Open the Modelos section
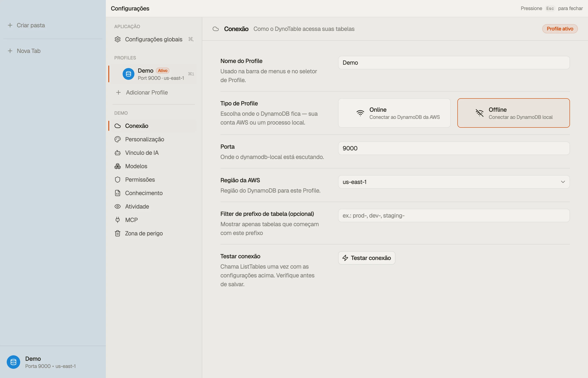This screenshot has width=588, height=378. click(154, 166)
